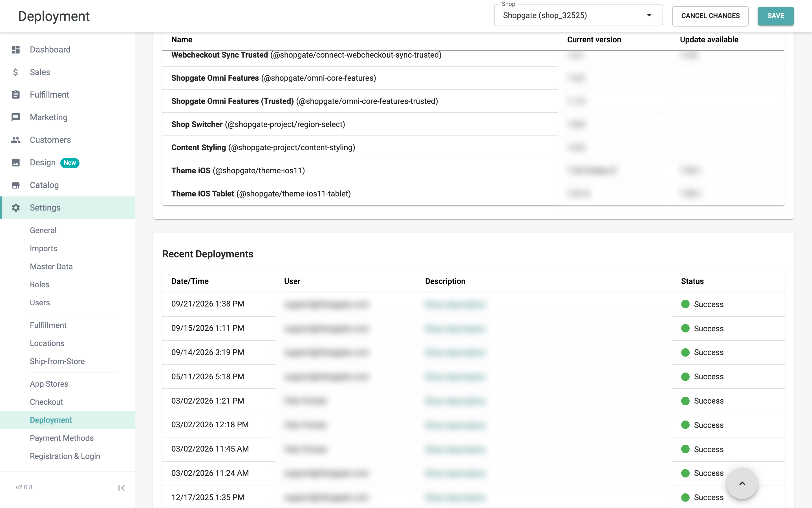The height and width of the screenshot is (508, 812).
Task: Open Users settings page
Action: click(x=40, y=303)
